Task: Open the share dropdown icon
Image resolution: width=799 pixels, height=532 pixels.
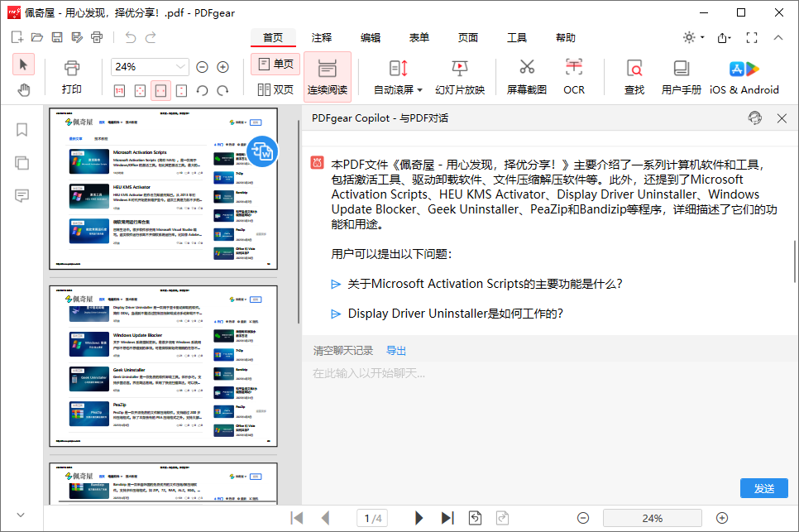Action: [724, 38]
